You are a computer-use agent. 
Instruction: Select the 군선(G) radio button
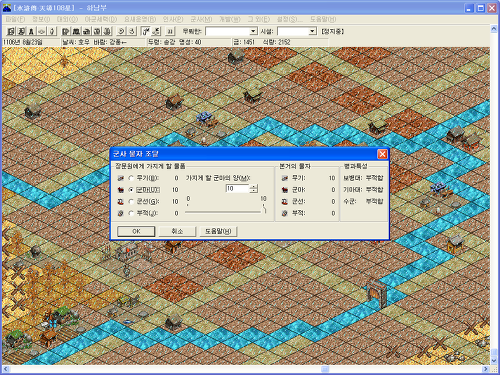pyautogui.click(x=131, y=202)
